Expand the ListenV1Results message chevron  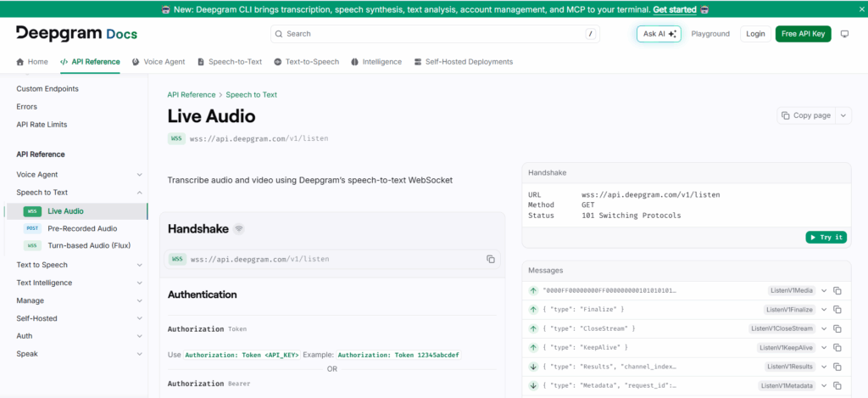(x=824, y=367)
